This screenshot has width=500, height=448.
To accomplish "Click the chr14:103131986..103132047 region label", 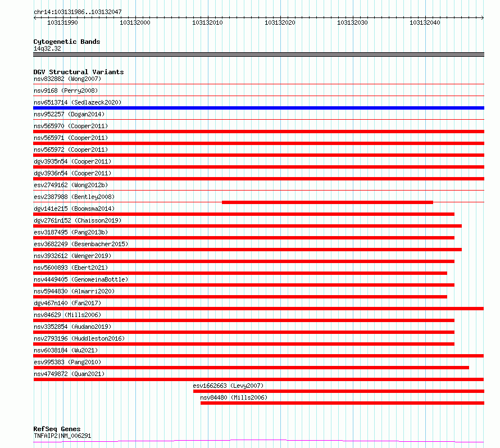I will click(x=78, y=12).
